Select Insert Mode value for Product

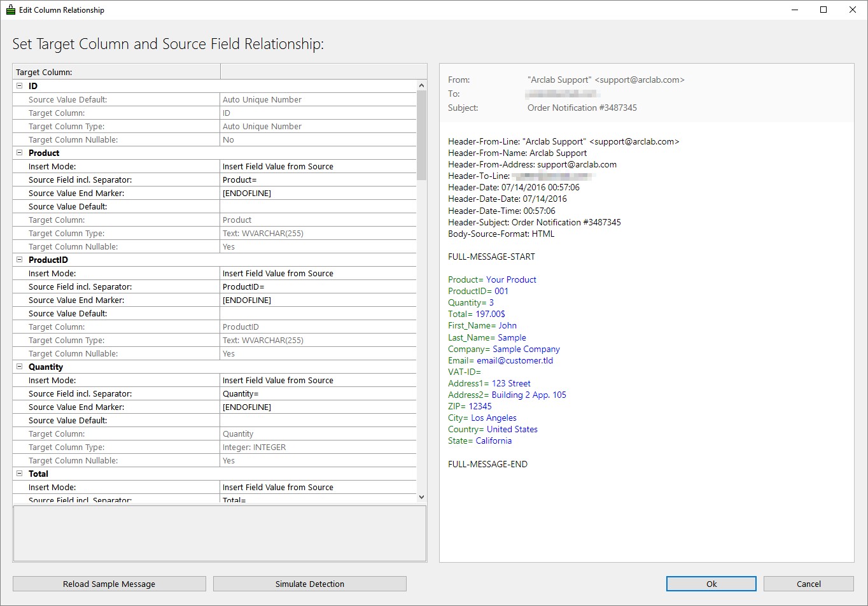click(318, 166)
